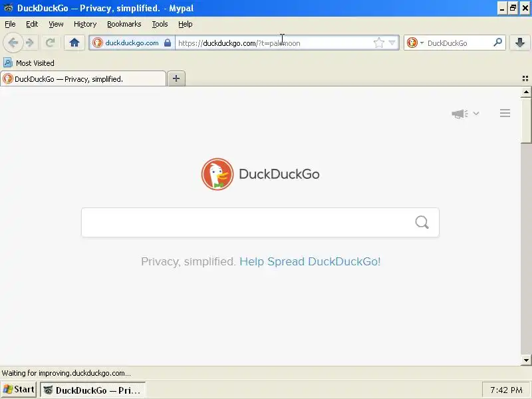This screenshot has height=399, width=532.
Task: Bookmark this page with the star icon
Action: point(378,43)
